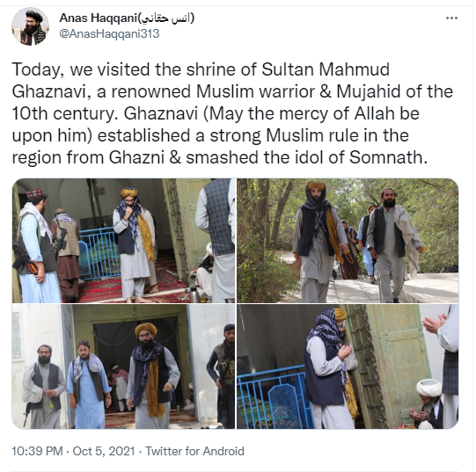
Task: Select the man in the yellow turban in the bottom-left photo
Action: coord(152,375)
